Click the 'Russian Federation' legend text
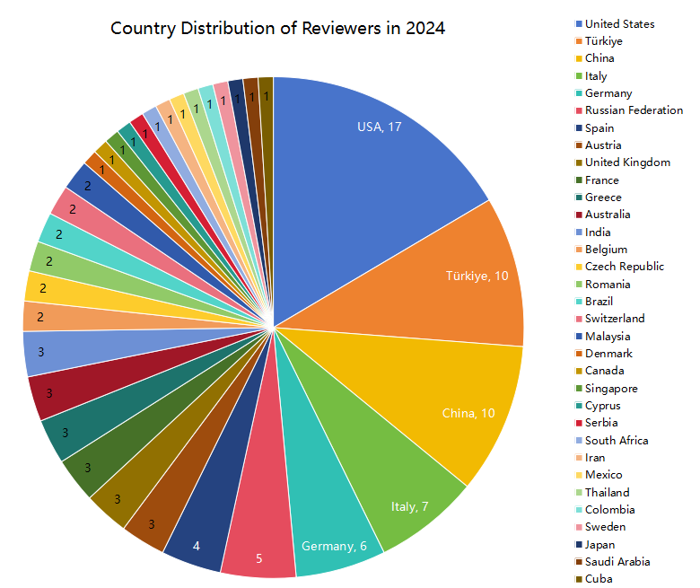 click(x=634, y=110)
